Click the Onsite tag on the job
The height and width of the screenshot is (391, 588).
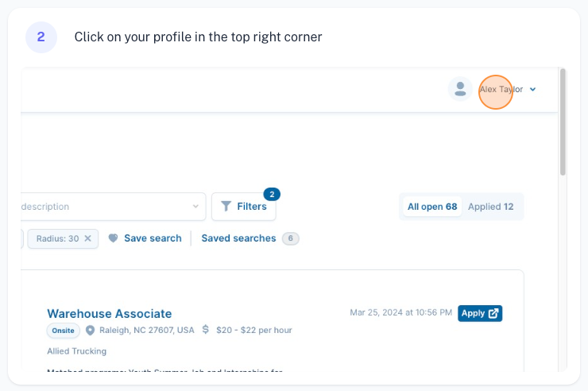tap(64, 330)
